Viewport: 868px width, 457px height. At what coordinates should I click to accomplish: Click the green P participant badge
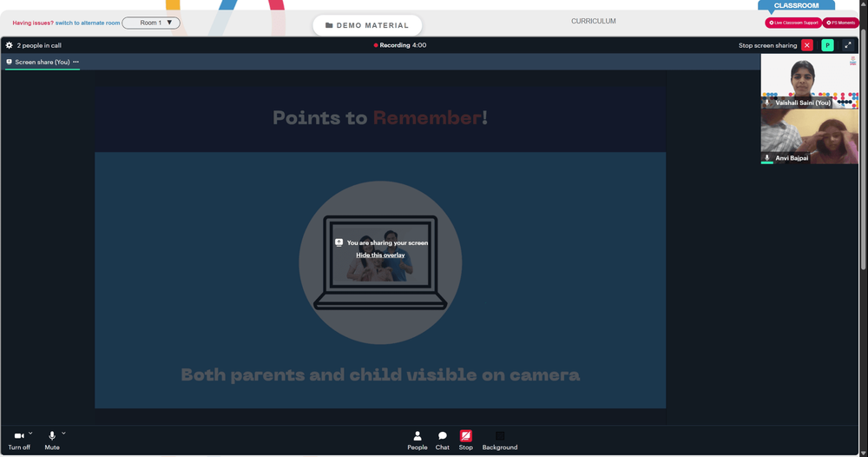[x=827, y=45]
